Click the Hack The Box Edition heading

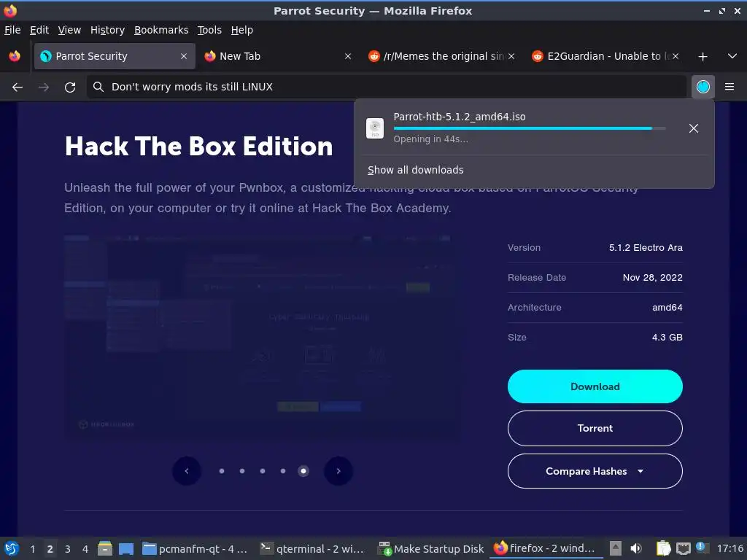(198, 146)
